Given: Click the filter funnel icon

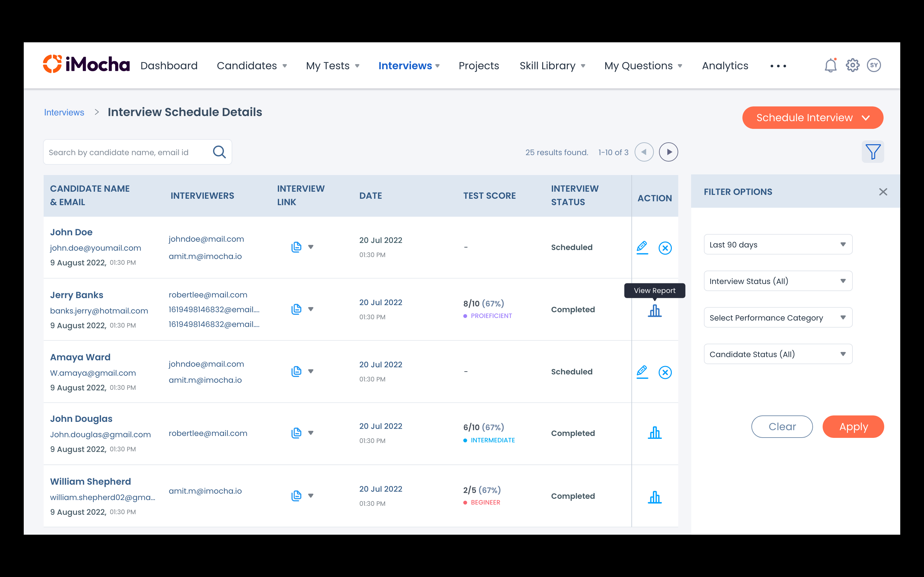Looking at the screenshot, I should pos(872,152).
